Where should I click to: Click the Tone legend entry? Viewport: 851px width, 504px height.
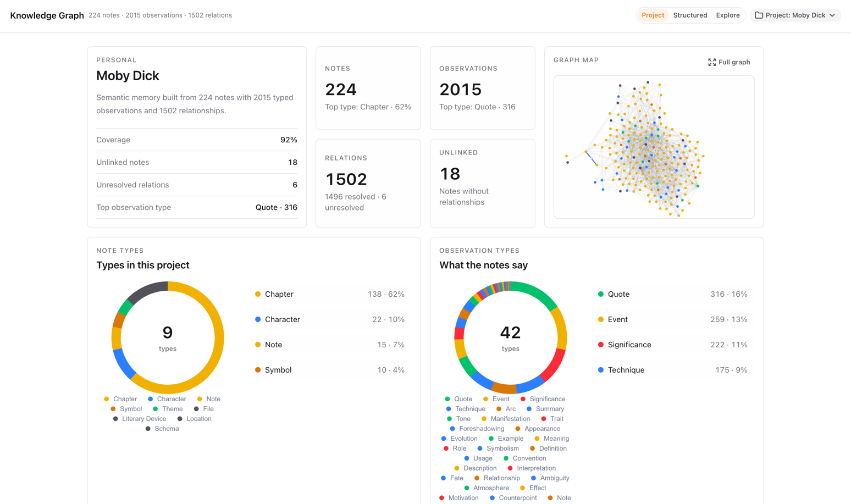(x=458, y=419)
